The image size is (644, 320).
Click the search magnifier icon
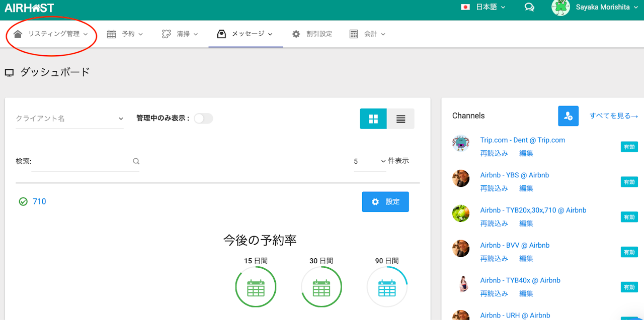(x=136, y=161)
